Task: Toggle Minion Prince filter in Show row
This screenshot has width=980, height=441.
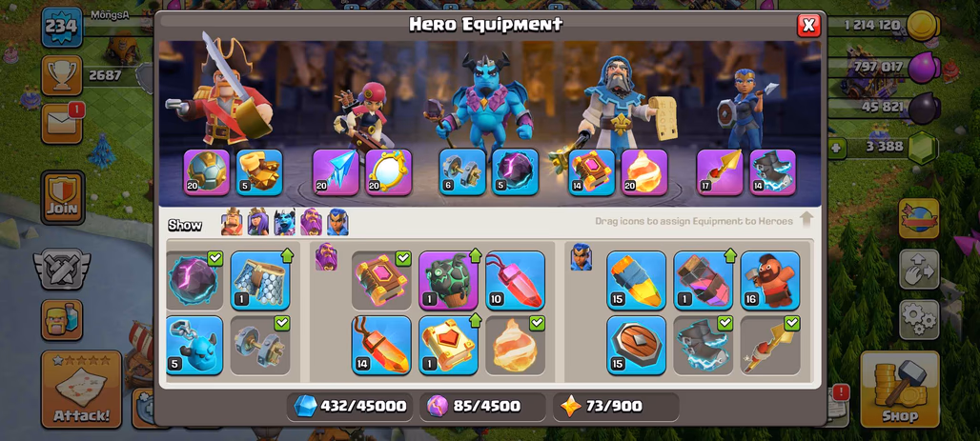Action: (284, 222)
